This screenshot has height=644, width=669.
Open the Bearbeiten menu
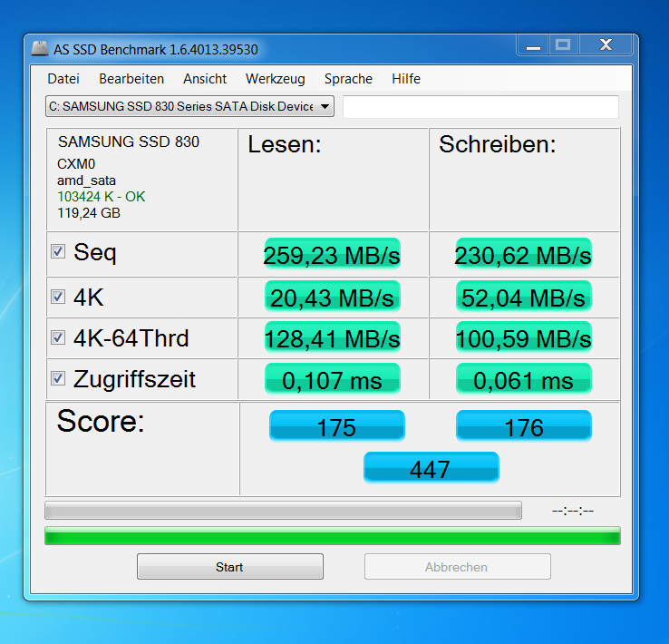pyautogui.click(x=131, y=79)
